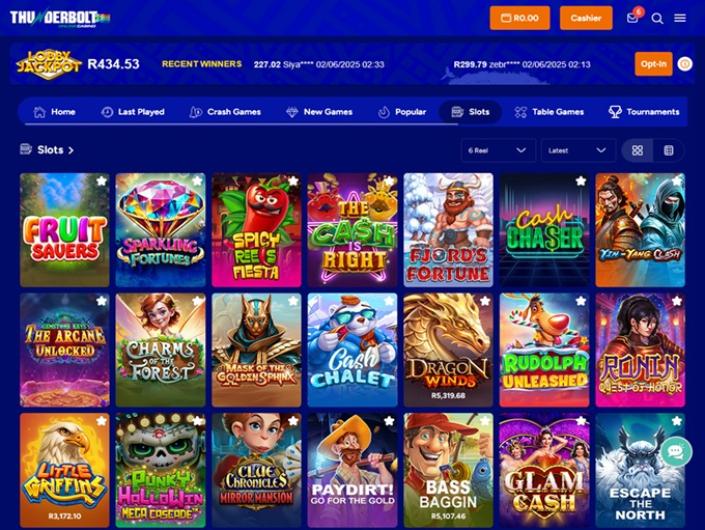Switch to large grid view

pyautogui.click(x=637, y=151)
